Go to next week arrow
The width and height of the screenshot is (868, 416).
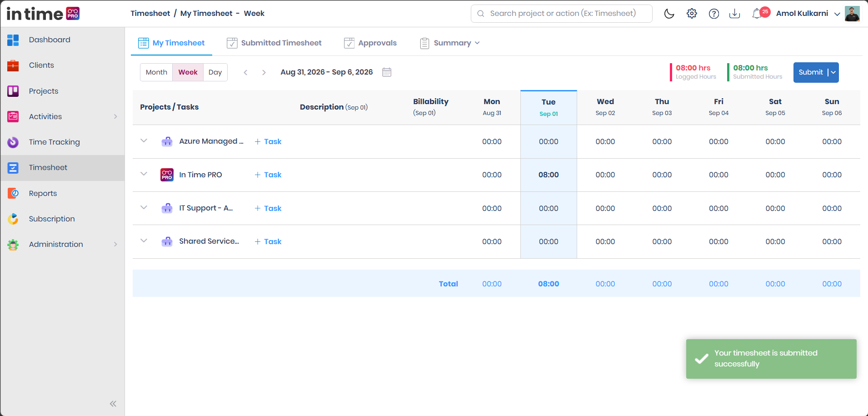pos(264,72)
